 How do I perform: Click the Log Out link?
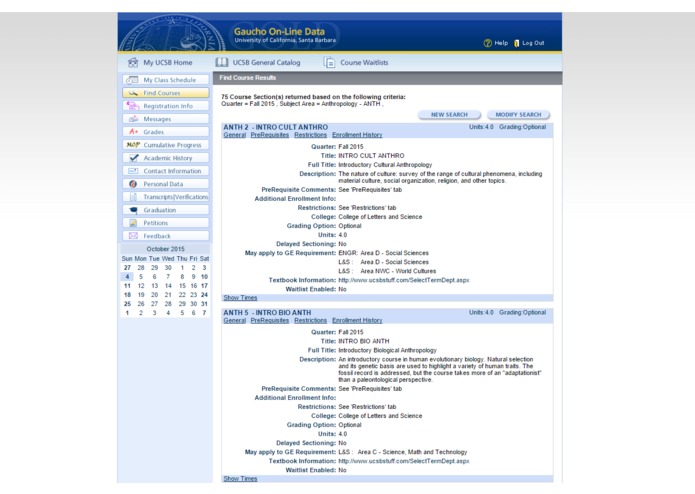click(533, 43)
